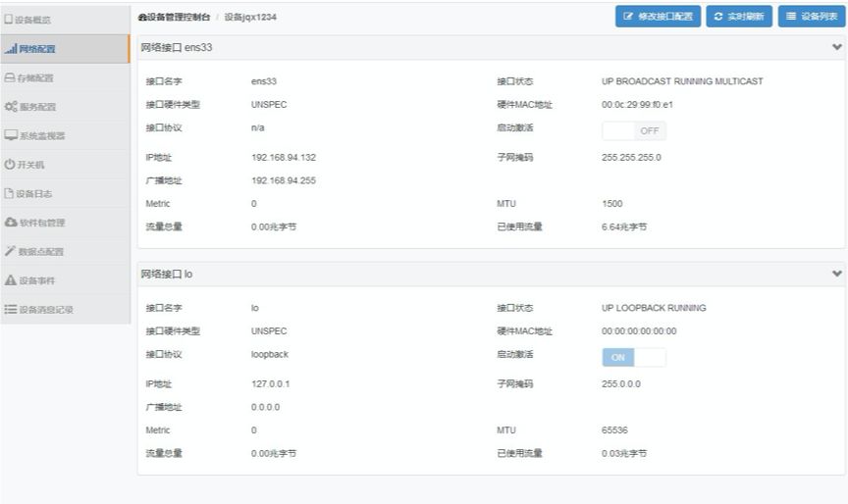Click the monitor icon for 系统监视器

click(x=11, y=135)
